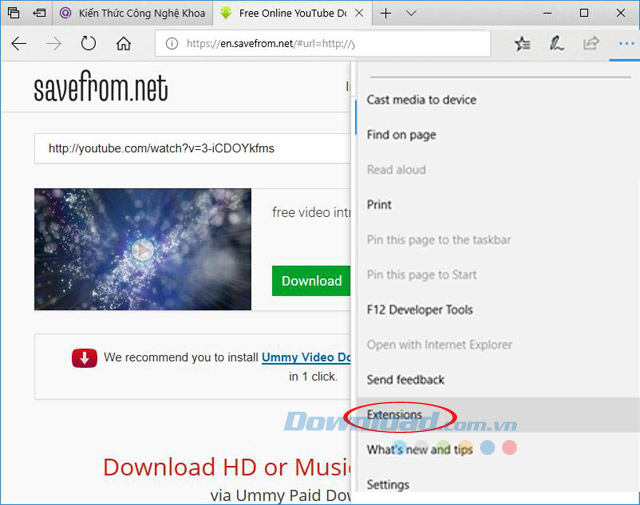Image resolution: width=640 pixels, height=505 pixels.
Task: Select Pin this page to Start
Action: (422, 275)
